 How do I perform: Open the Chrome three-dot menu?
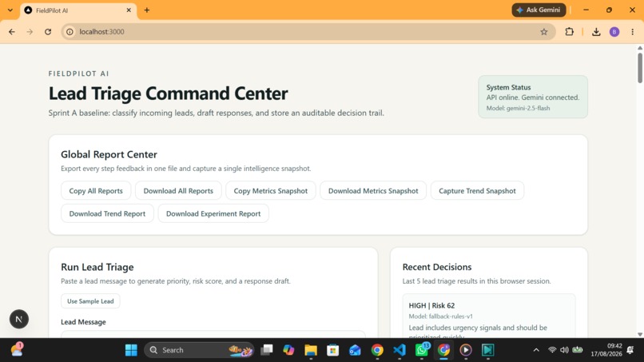633,32
